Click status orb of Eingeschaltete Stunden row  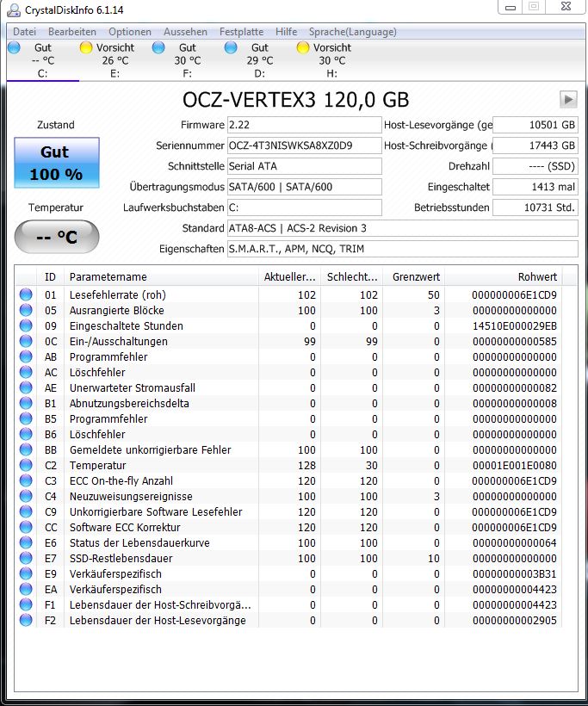pos(26,325)
